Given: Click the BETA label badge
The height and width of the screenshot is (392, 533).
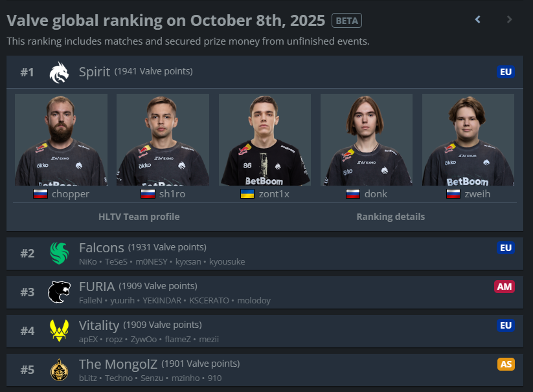Looking at the screenshot, I should pyautogui.click(x=346, y=21).
